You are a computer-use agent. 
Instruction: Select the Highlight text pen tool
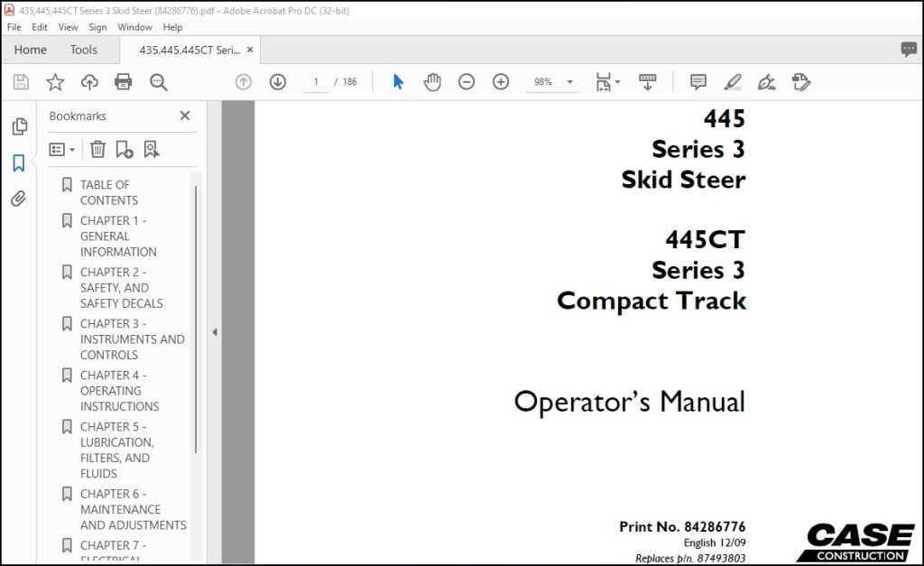[x=733, y=82]
